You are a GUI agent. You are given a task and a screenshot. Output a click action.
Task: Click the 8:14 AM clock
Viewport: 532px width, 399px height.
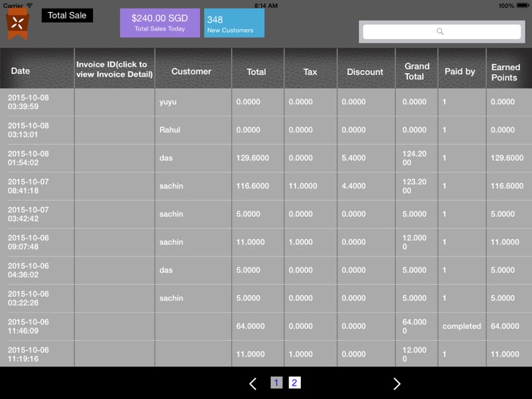(266, 6)
